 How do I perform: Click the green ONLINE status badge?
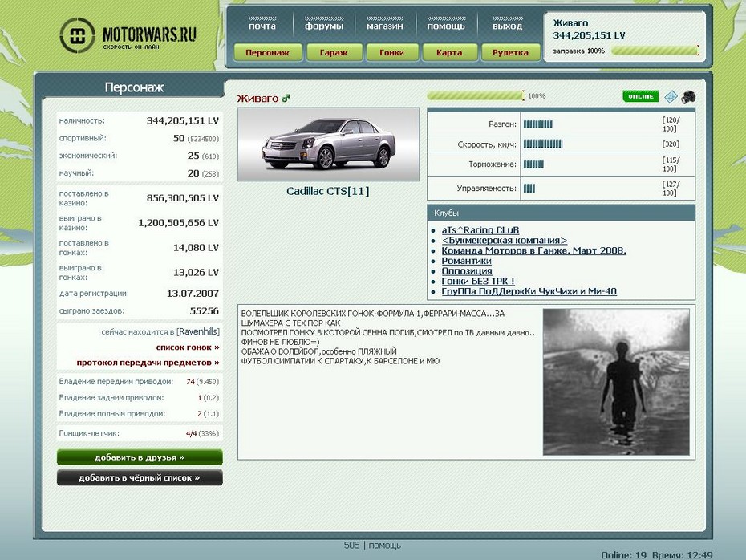(x=640, y=96)
